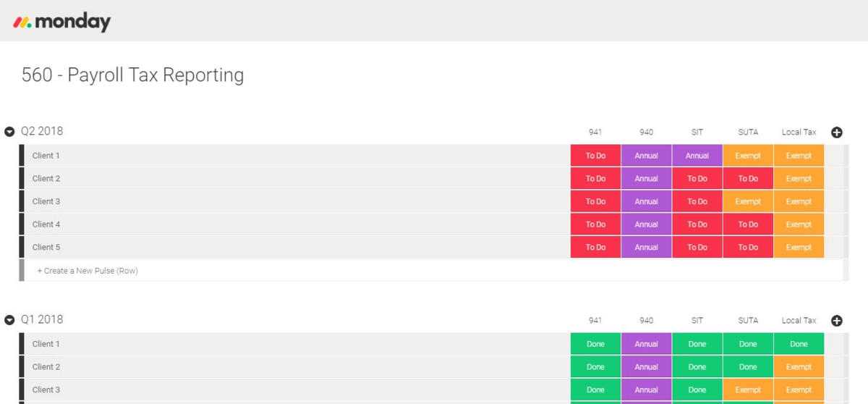868x404 pixels.
Task: Click the Q2 2018 group title
Action: coord(42,131)
